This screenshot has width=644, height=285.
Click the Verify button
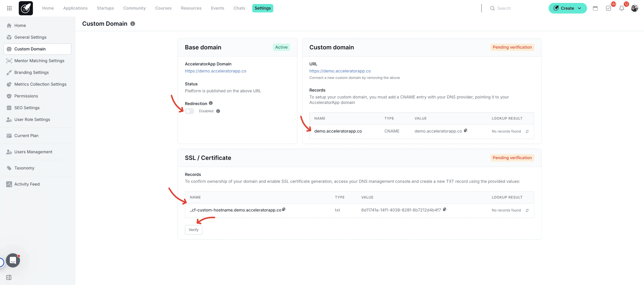click(x=194, y=230)
